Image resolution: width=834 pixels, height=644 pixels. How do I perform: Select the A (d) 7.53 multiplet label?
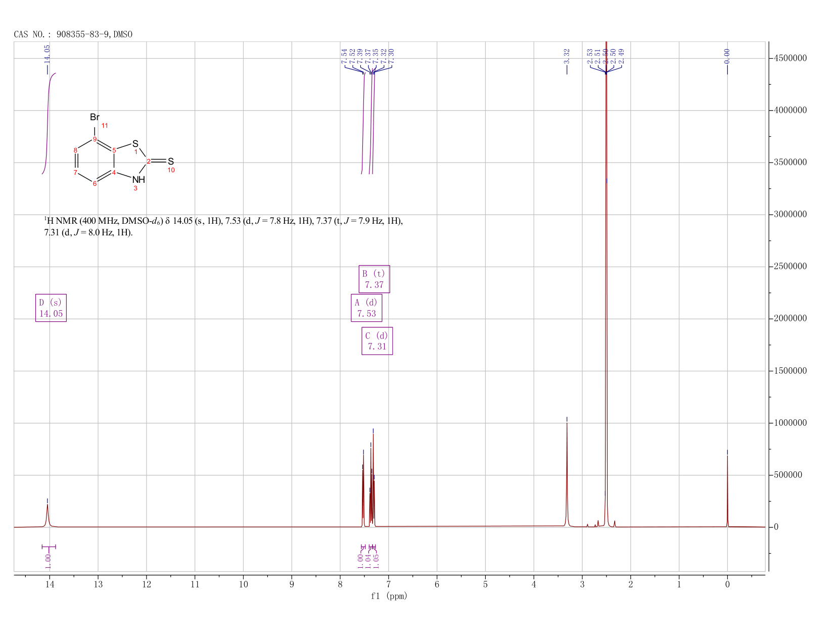[366, 308]
